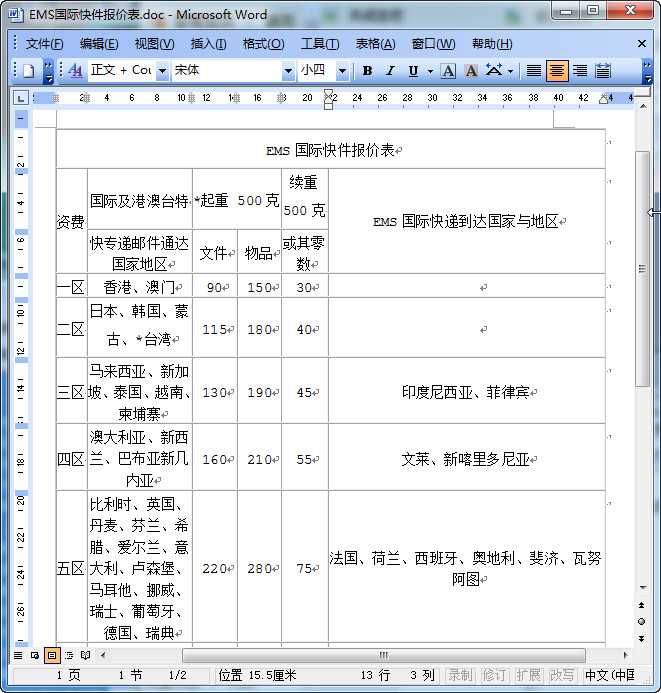
Task: Click the horizontal scrollbar right arrow
Action: point(625,655)
